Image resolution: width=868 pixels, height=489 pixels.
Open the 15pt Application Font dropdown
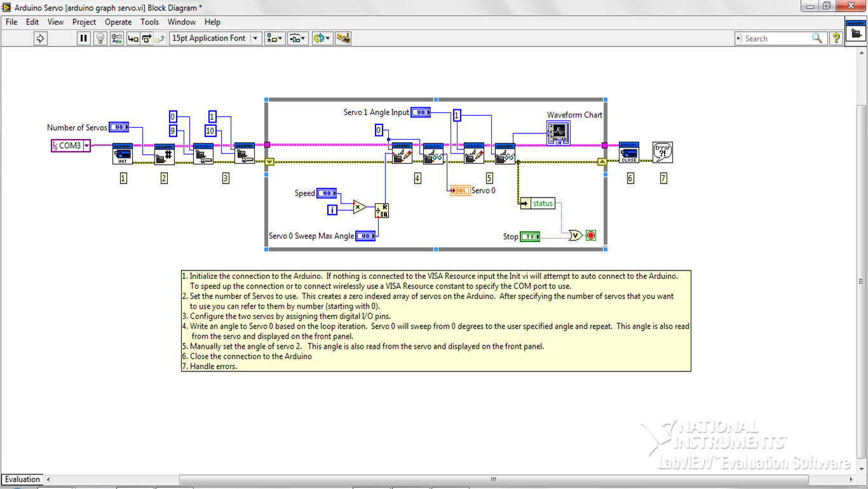pos(257,38)
